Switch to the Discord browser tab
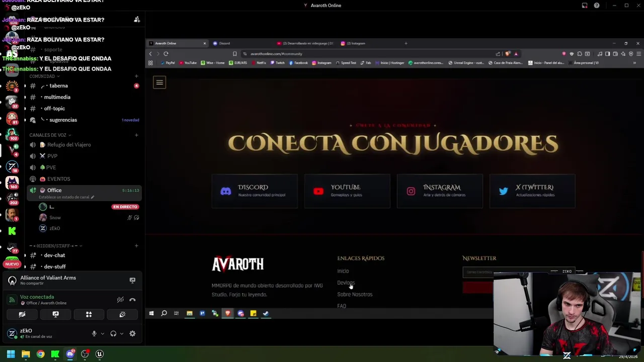The width and height of the screenshot is (644, 362). pos(240,43)
